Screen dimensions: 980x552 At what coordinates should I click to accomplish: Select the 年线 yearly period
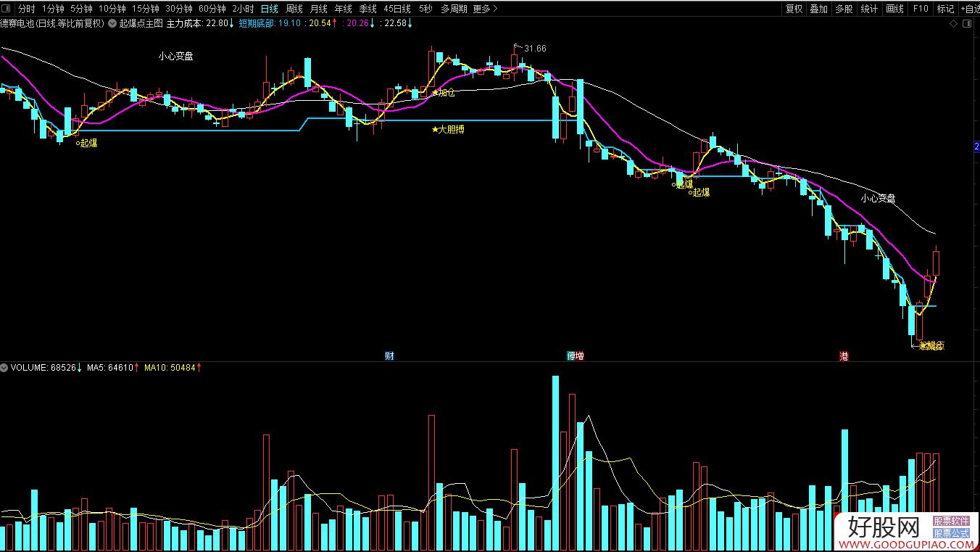(x=343, y=9)
